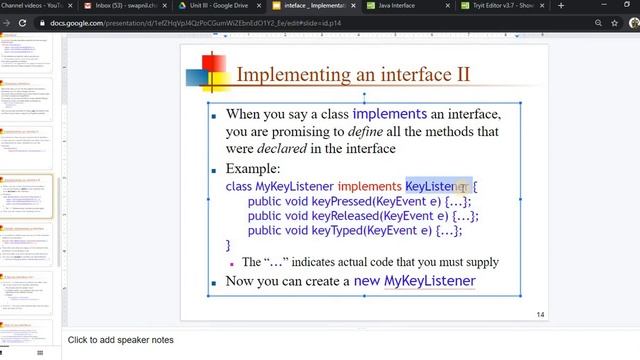Click the keyPressed(KeyEvent e) code line

pyautogui.click(x=359, y=202)
